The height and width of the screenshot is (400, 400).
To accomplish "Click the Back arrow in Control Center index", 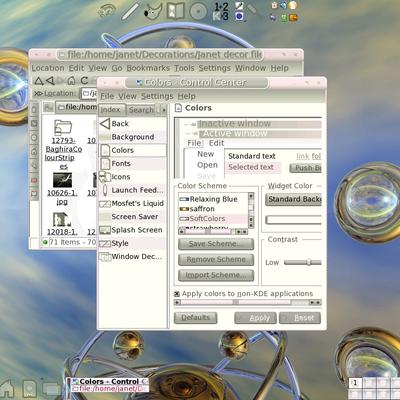I will 132,124.
